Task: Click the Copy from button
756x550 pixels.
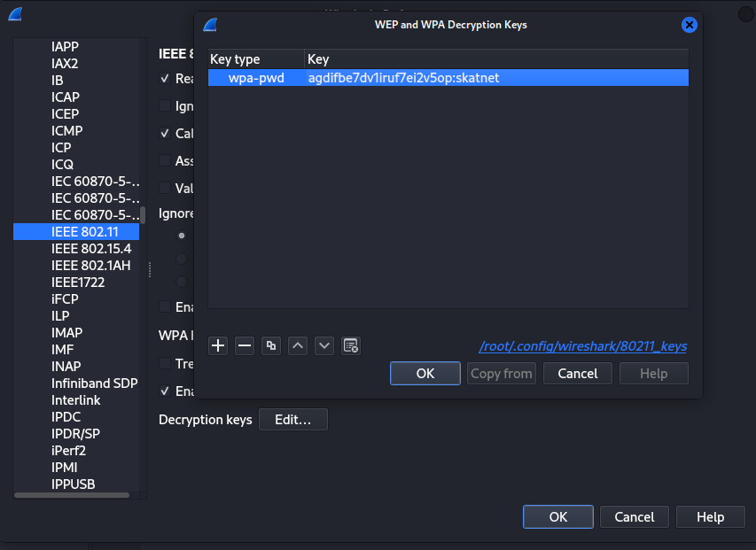Action: pos(502,373)
